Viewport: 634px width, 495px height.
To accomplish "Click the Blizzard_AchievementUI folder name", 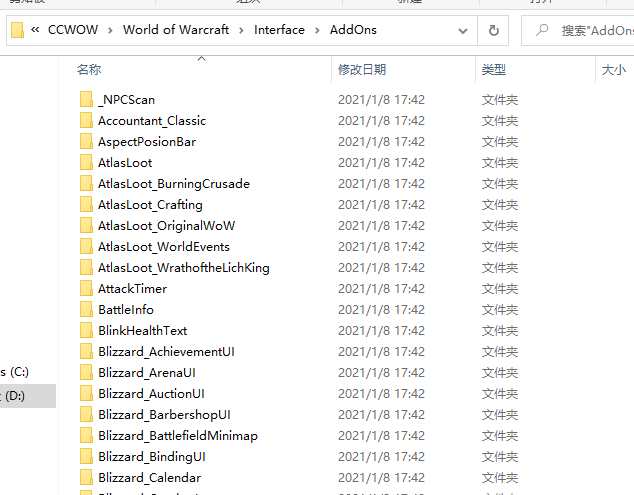I will (166, 352).
